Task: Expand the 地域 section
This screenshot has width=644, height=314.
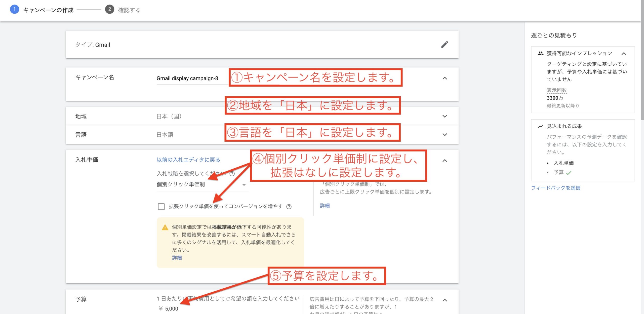Action: tap(445, 116)
